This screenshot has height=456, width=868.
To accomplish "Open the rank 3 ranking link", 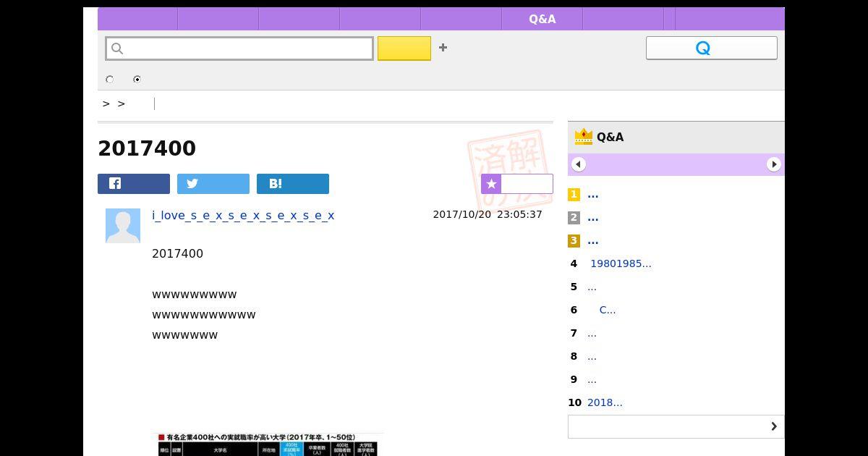I will pos(593,241).
